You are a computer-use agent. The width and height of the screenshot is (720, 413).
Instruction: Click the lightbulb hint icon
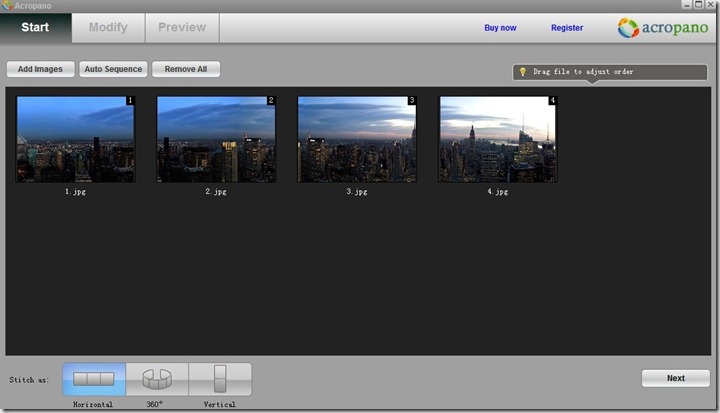(522, 72)
